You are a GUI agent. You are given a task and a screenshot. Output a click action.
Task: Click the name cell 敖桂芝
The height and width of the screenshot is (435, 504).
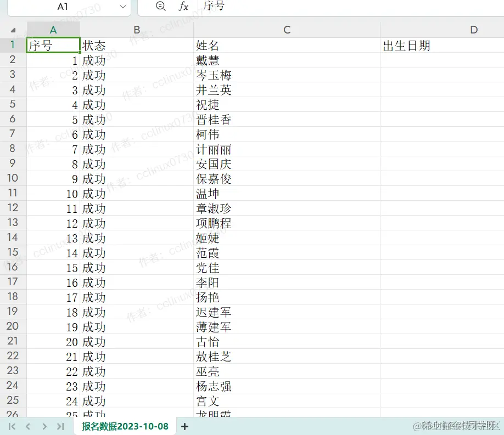pyautogui.click(x=287, y=357)
